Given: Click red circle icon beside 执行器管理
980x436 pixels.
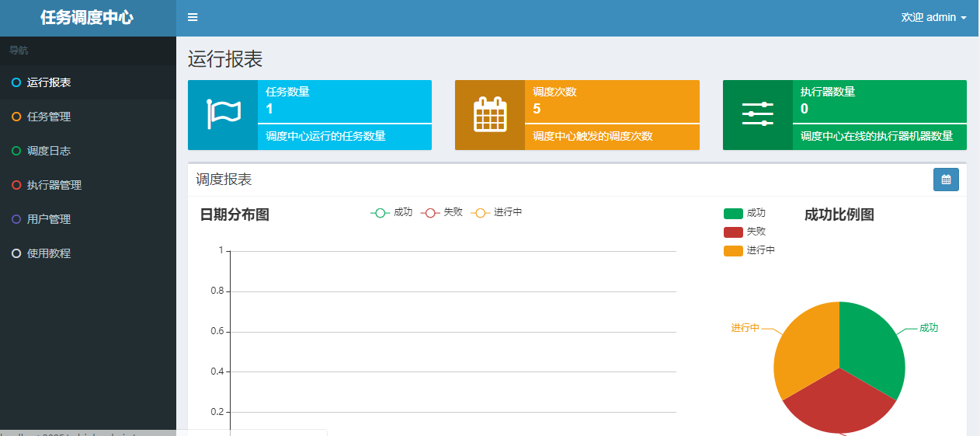Looking at the screenshot, I should point(16,185).
